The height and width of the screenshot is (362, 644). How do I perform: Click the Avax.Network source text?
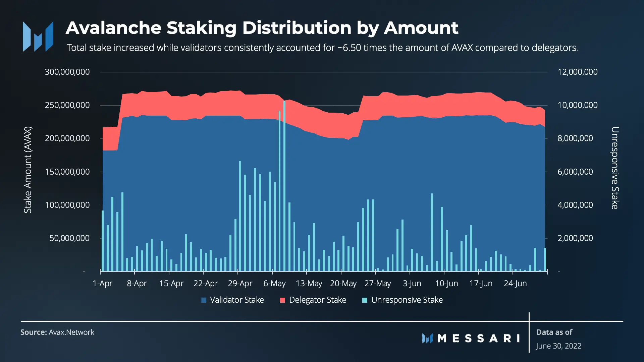[x=71, y=332]
